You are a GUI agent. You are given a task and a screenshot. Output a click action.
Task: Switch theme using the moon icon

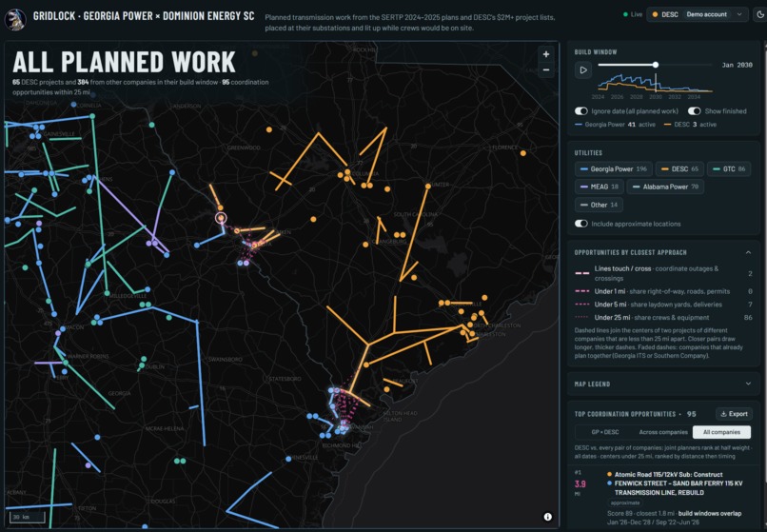pyautogui.click(x=760, y=14)
